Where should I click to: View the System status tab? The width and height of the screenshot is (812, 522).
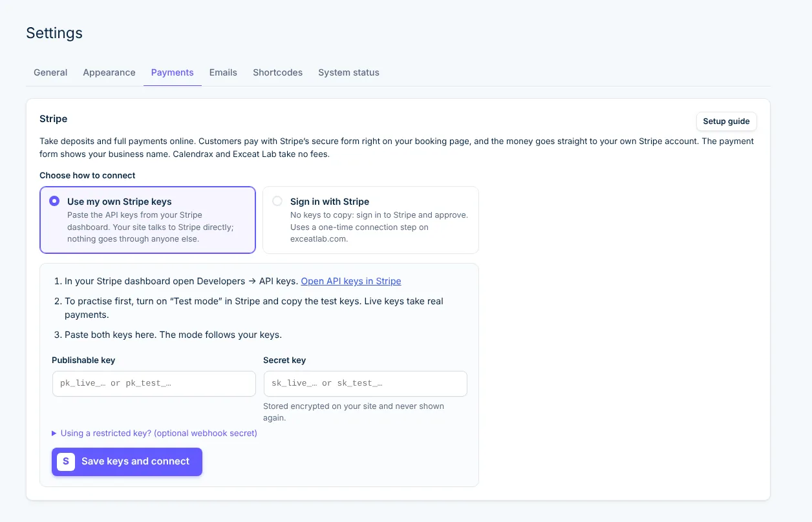(x=348, y=72)
